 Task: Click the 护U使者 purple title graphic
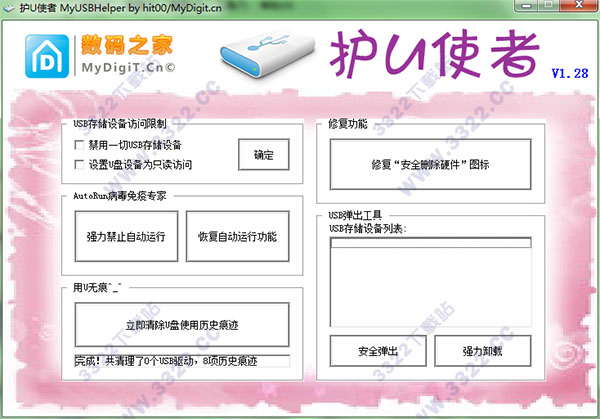pyautogui.click(x=434, y=54)
